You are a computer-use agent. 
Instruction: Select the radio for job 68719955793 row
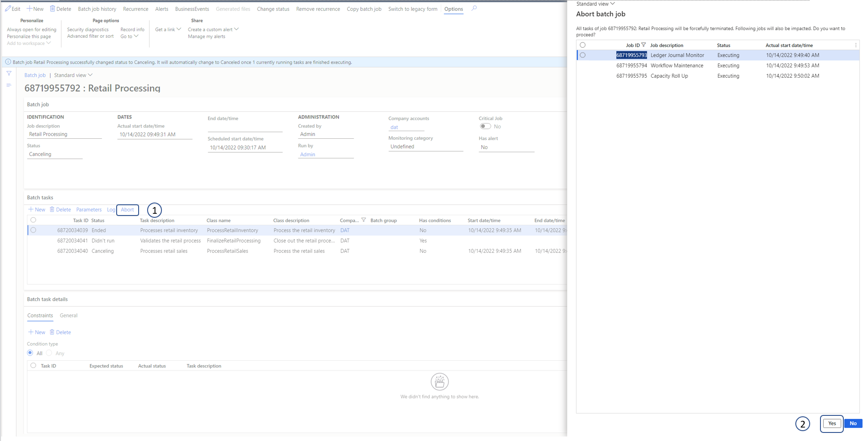[x=583, y=55]
